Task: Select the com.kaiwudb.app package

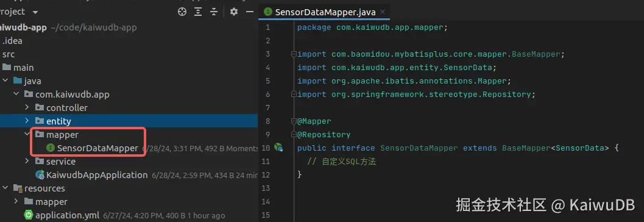Action: [x=73, y=95]
